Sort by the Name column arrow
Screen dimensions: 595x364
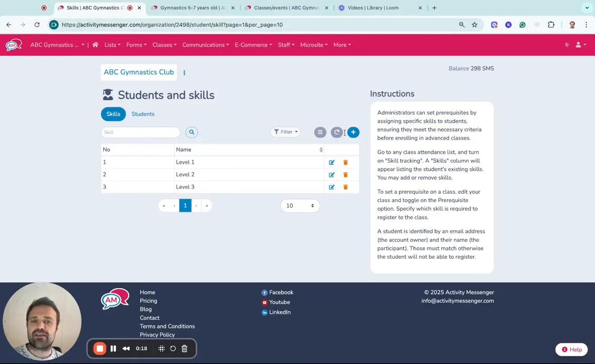tap(321, 150)
